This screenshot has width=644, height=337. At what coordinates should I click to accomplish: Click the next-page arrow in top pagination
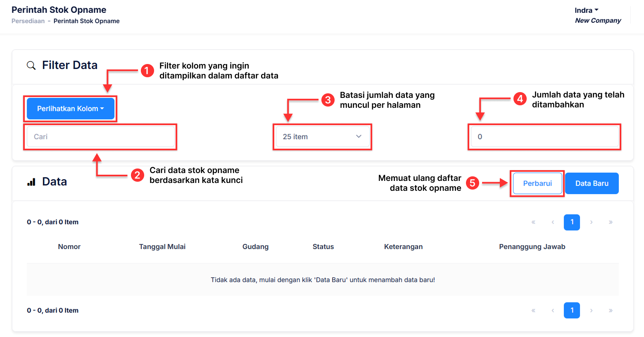tap(591, 222)
